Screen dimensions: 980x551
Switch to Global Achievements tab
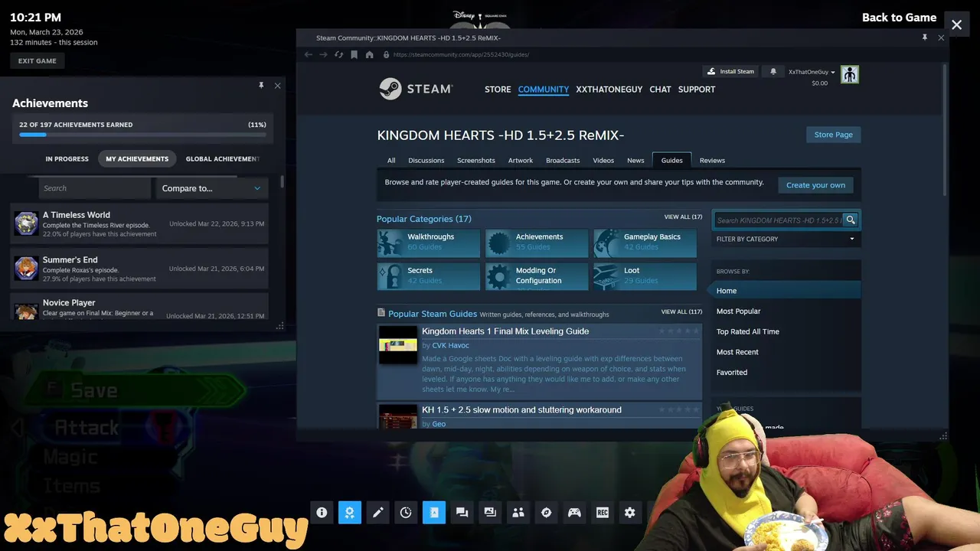coord(223,159)
